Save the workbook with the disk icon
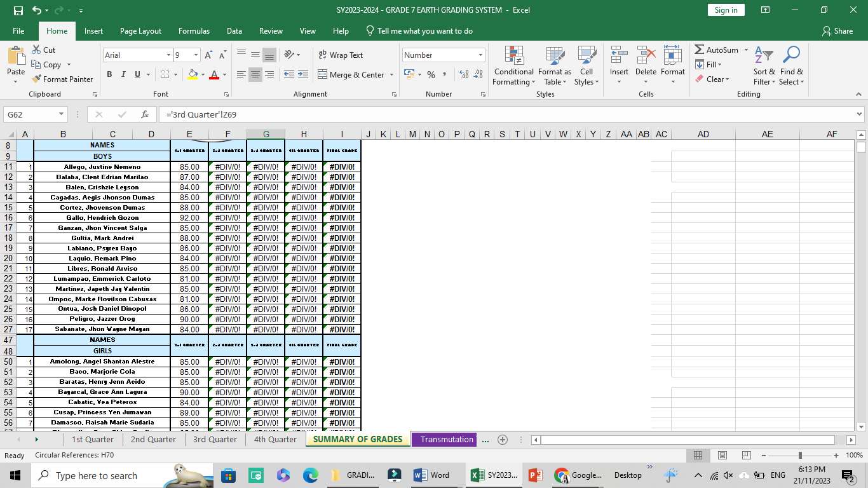868x488 pixels. [18, 10]
